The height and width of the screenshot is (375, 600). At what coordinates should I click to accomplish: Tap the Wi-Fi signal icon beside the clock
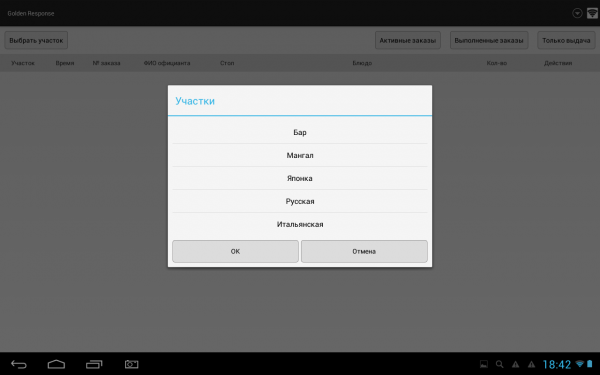[x=580, y=364]
